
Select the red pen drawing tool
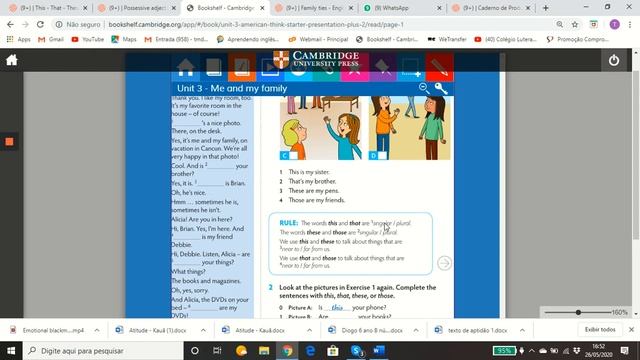click(440, 67)
